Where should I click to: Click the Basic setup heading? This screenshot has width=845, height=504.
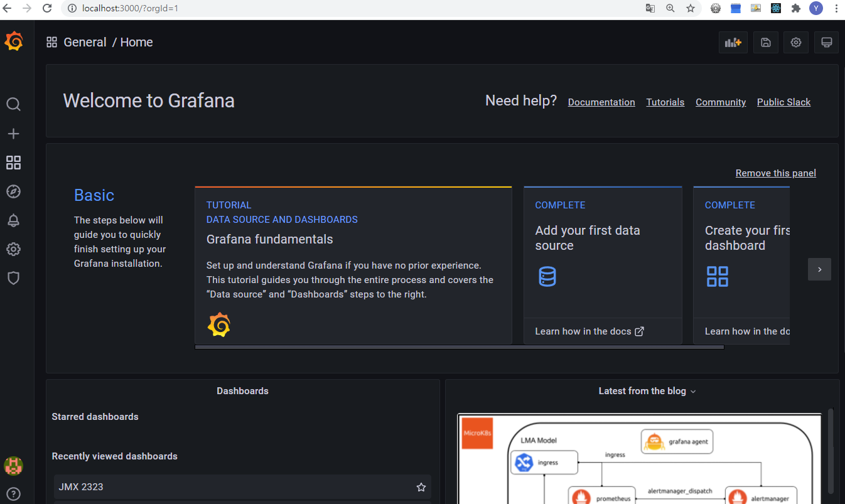click(x=94, y=195)
